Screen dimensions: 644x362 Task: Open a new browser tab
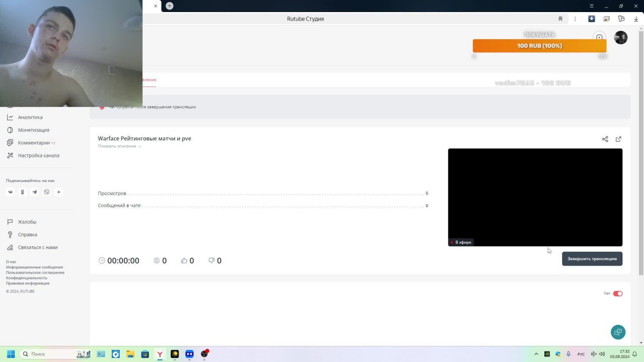(170, 6)
